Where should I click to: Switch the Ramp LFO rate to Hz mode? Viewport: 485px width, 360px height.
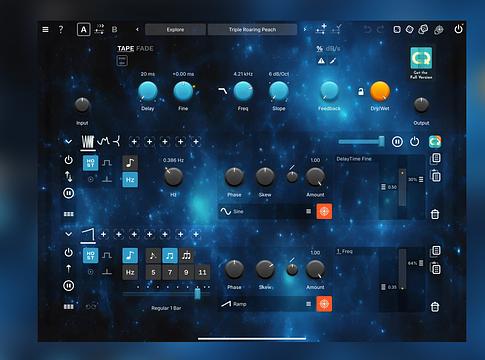[130, 272]
